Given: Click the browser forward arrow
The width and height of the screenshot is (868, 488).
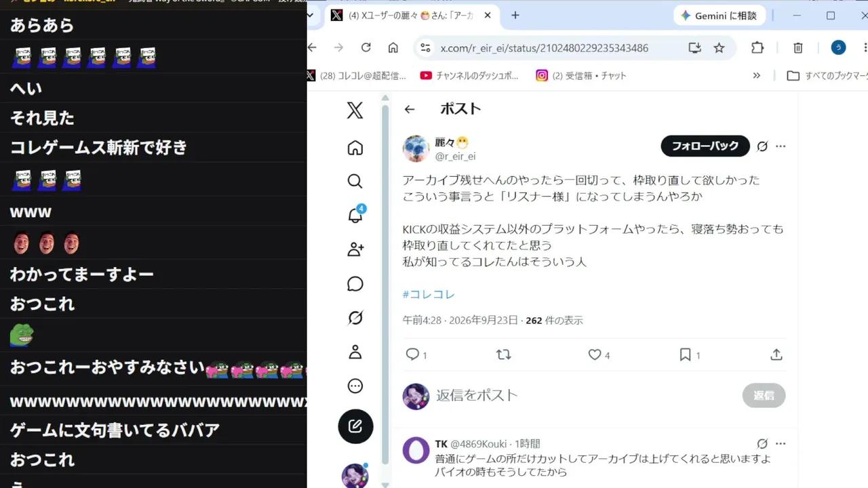Looking at the screenshot, I should (x=339, y=47).
